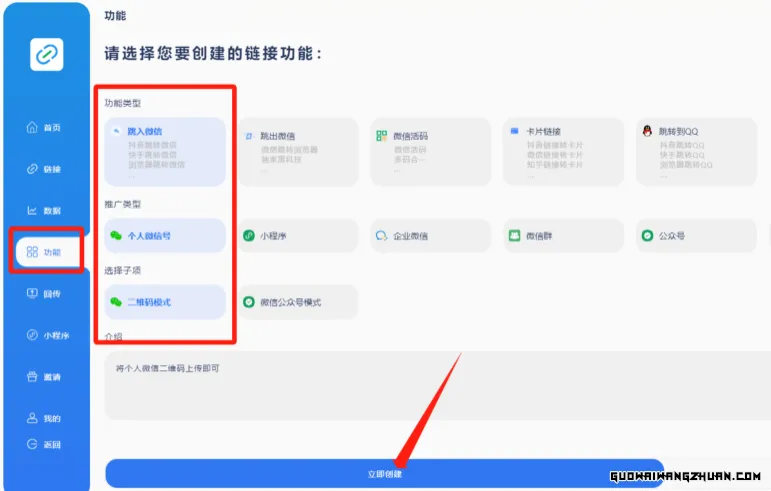Click the green 小程序 option icon
This screenshot has height=491, width=771.
click(249, 235)
